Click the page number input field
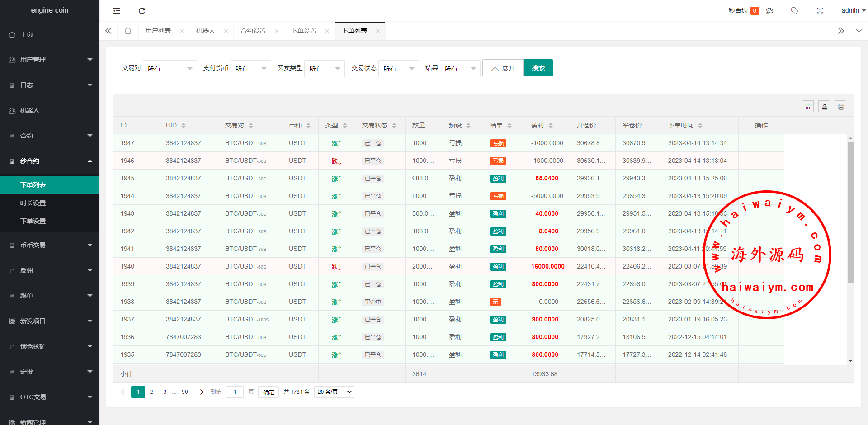 coord(235,392)
